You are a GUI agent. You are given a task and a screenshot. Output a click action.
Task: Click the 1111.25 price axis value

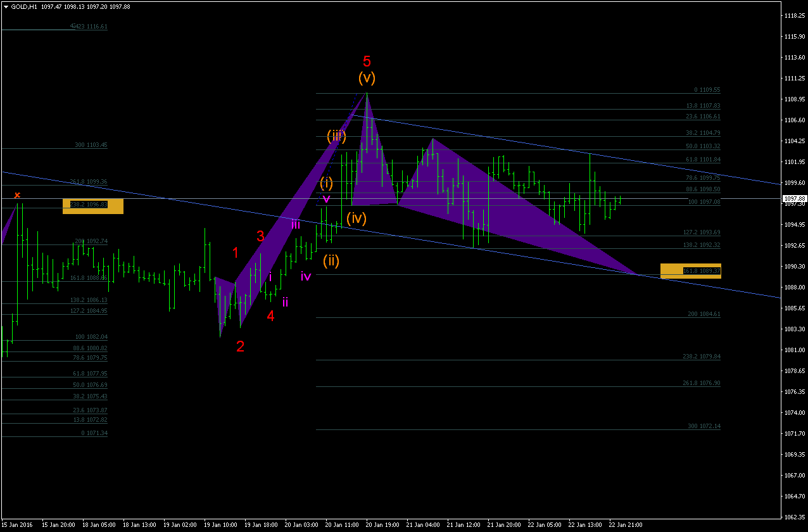794,78
